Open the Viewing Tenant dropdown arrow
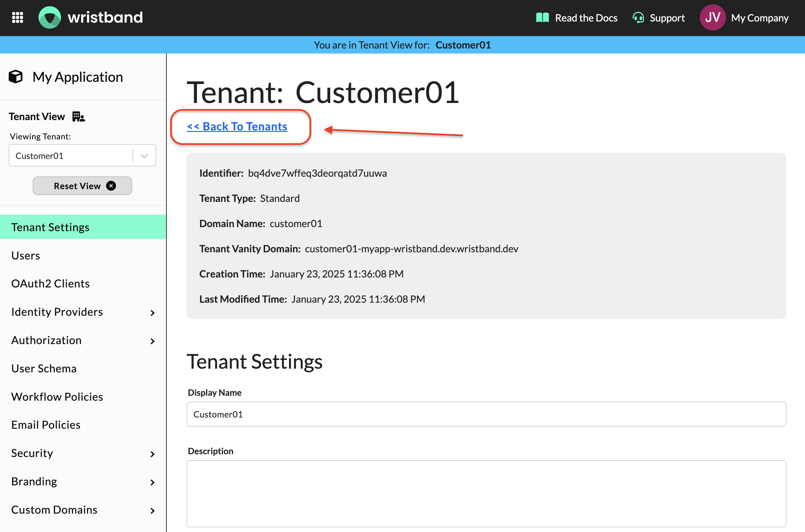Image resolution: width=805 pixels, height=532 pixels. click(145, 156)
